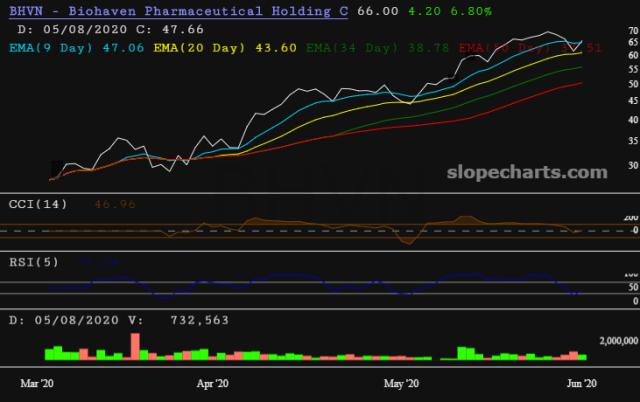This screenshot has height=402, width=640.
Task: Click the Apr '20 date axis label
Action: click(211, 383)
